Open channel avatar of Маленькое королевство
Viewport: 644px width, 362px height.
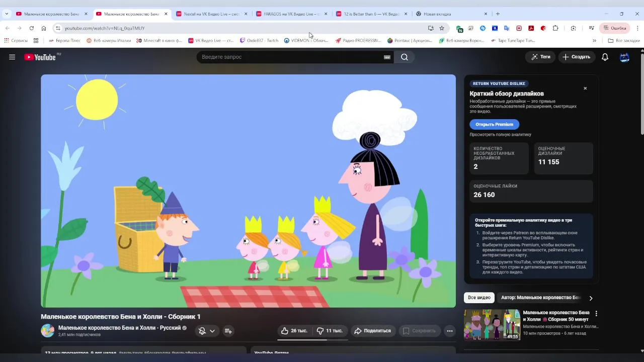click(48, 331)
